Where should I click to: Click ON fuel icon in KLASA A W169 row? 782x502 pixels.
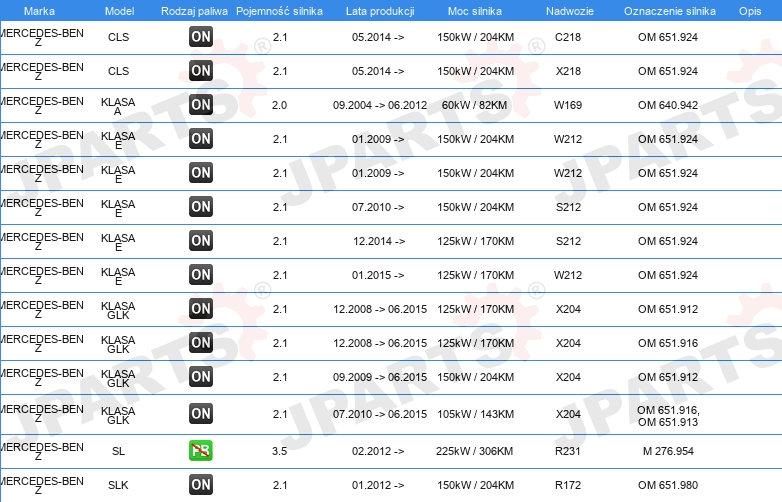tap(201, 105)
